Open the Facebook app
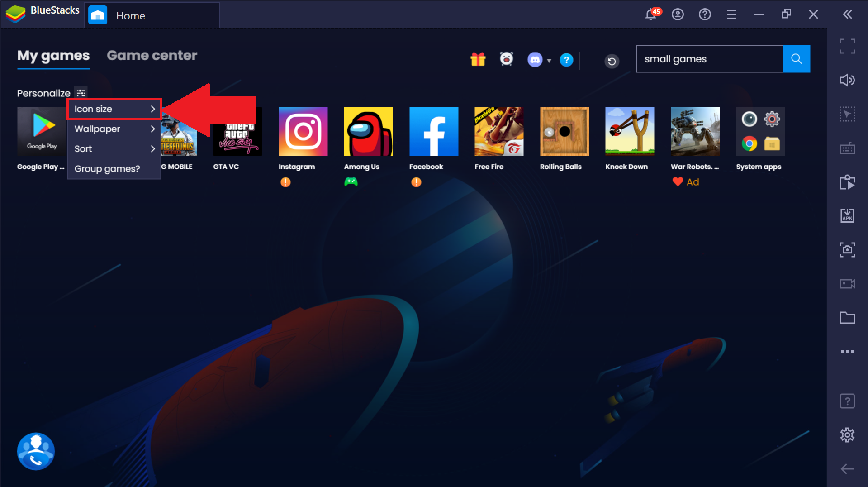 pyautogui.click(x=434, y=132)
